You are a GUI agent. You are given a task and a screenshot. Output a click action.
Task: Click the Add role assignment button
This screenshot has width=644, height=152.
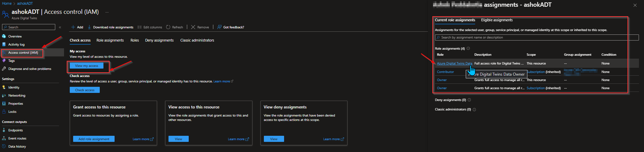[x=94, y=139]
